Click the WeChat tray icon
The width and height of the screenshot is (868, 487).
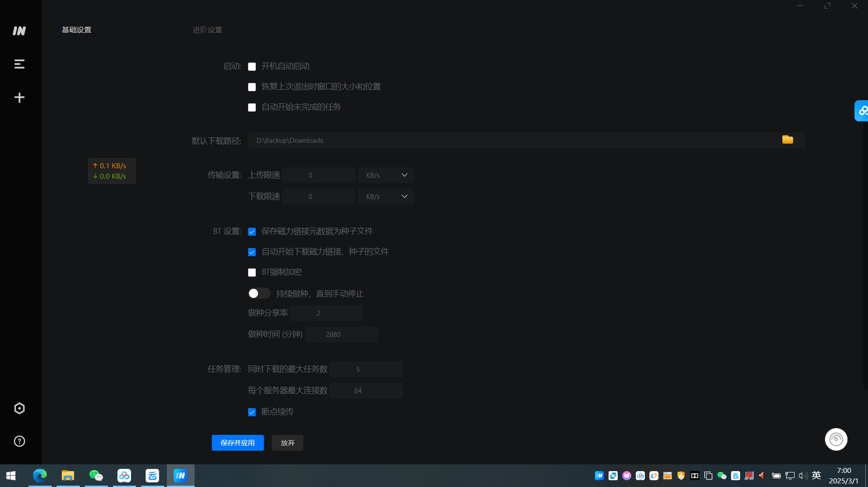pyautogui.click(x=722, y=476)
